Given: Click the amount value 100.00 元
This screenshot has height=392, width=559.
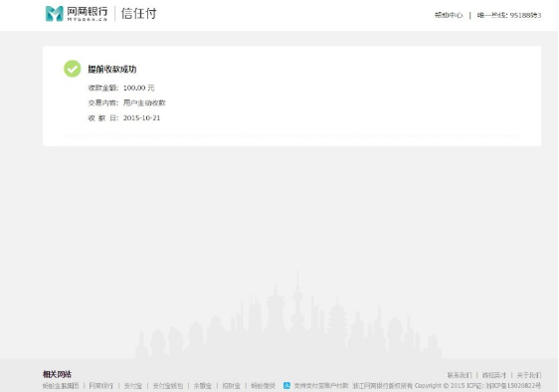Looking at the screenshot, I should point(138,88).
